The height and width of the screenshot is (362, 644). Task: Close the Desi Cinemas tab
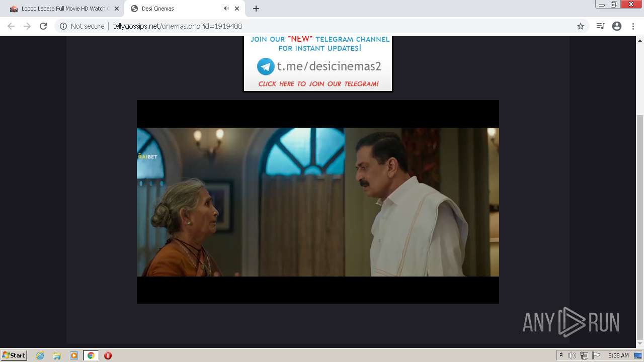click(x=237, y=9)
